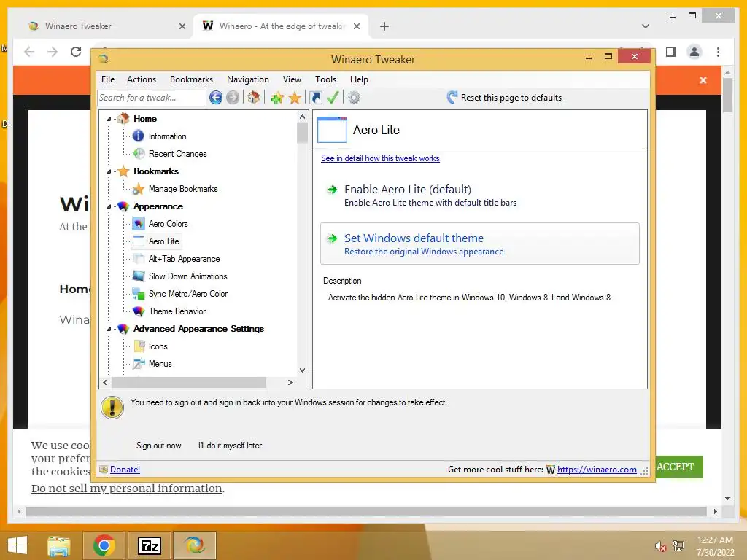Open the Chrome tab search dropdown arrow

[x=646, y=26]
